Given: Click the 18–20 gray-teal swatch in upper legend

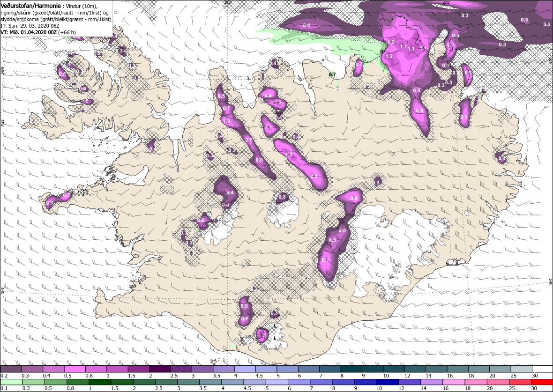Looking at the screenshot, I should click(x=478, y=369).
